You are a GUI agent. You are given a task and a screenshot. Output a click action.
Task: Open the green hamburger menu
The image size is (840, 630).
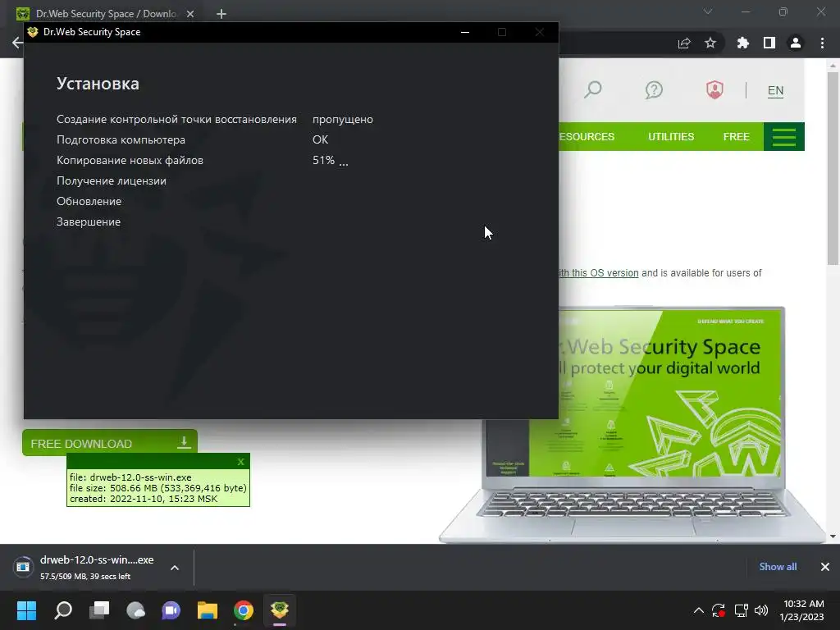coord(783,137)
